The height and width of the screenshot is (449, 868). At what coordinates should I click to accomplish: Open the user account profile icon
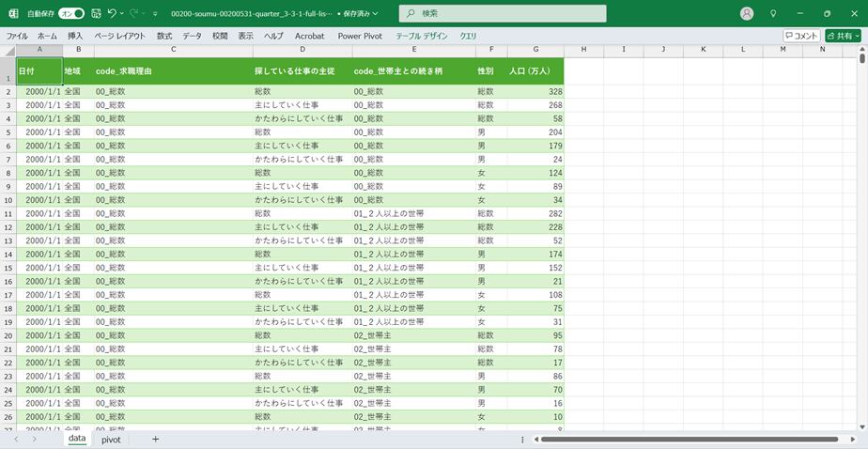tap(747, 14)
